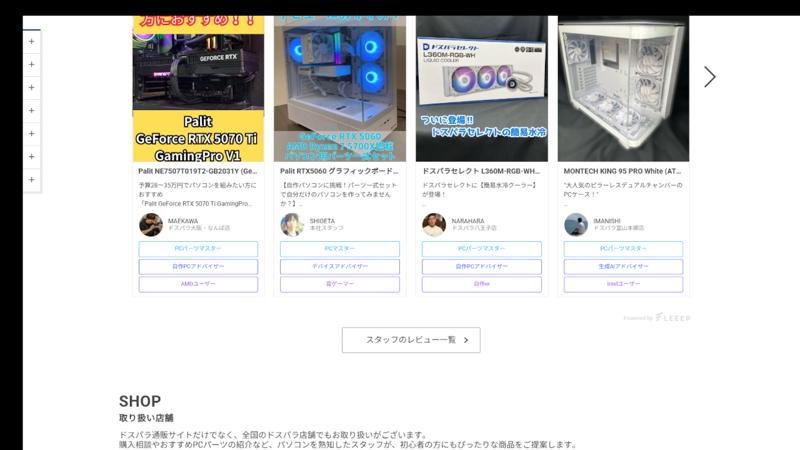Expand the topmost plus item in the sidebar
Viewport: 800px width, 450px height.
click(32, 41)
